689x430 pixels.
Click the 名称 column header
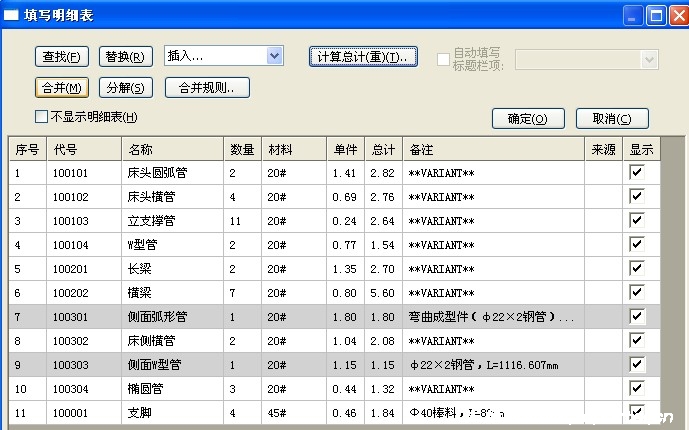pos(173,149)
